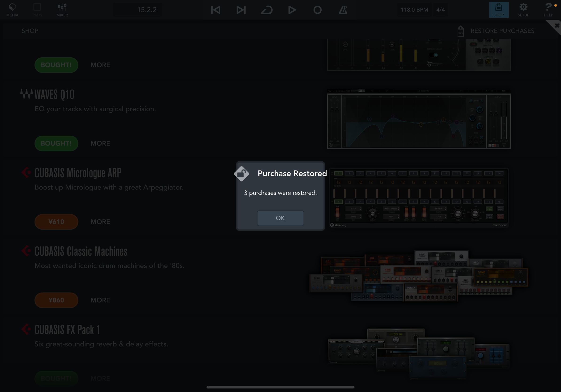The height and width of the screenshot is (392, 561).
Task: Open the Media browser
Action: pos(12,10)
